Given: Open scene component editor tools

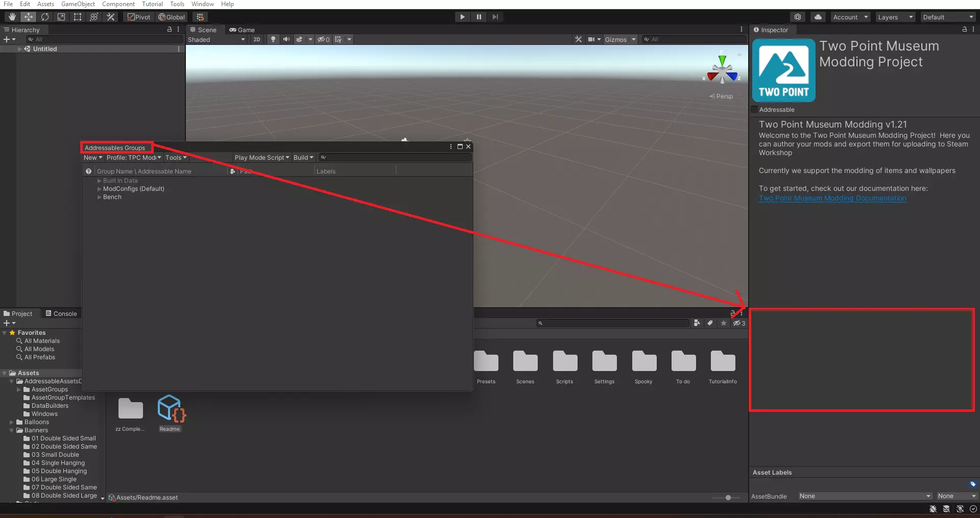Looking at the screenshot, I should click(578, 39).
